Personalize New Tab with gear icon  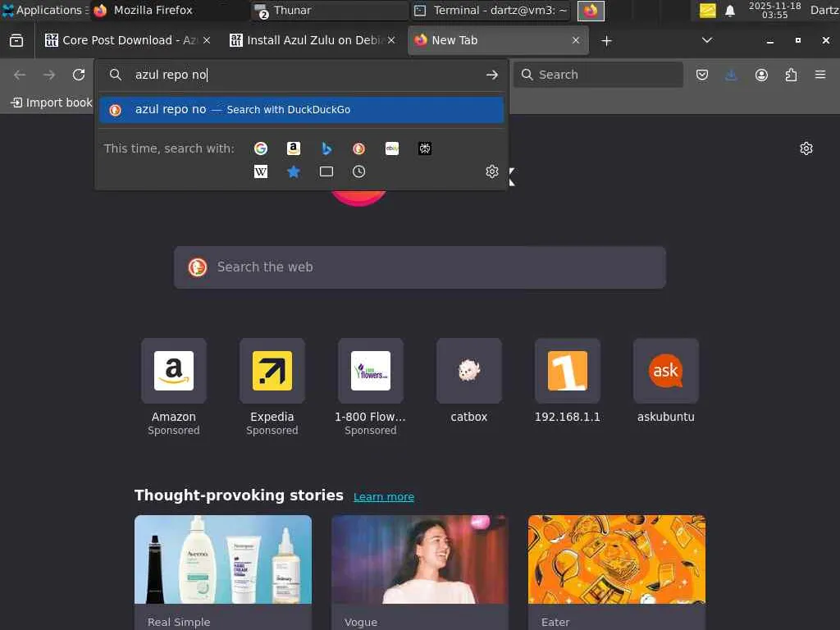pos(806,148)
